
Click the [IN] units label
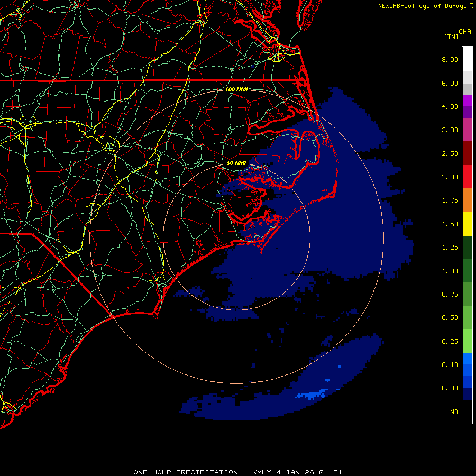tap(451, 36)
